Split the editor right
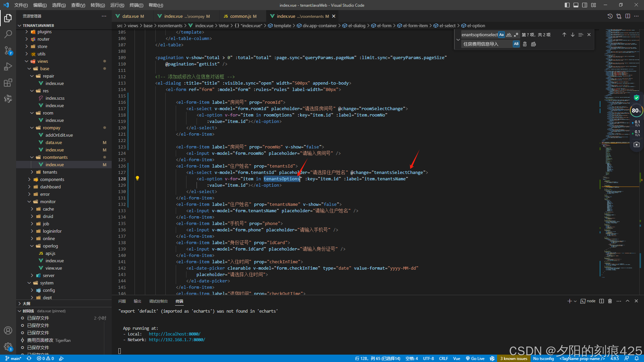The width and height of the screenshot is (644, 362). (x=628, y=16)
